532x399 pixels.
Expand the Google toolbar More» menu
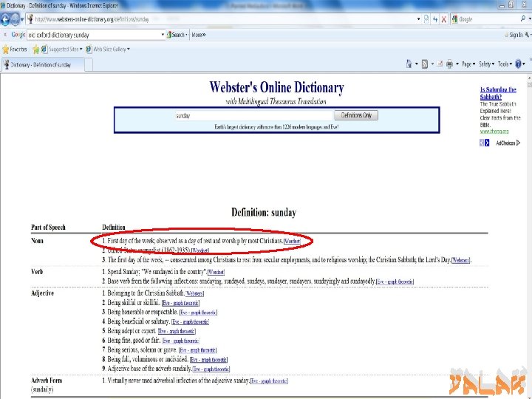199,35
